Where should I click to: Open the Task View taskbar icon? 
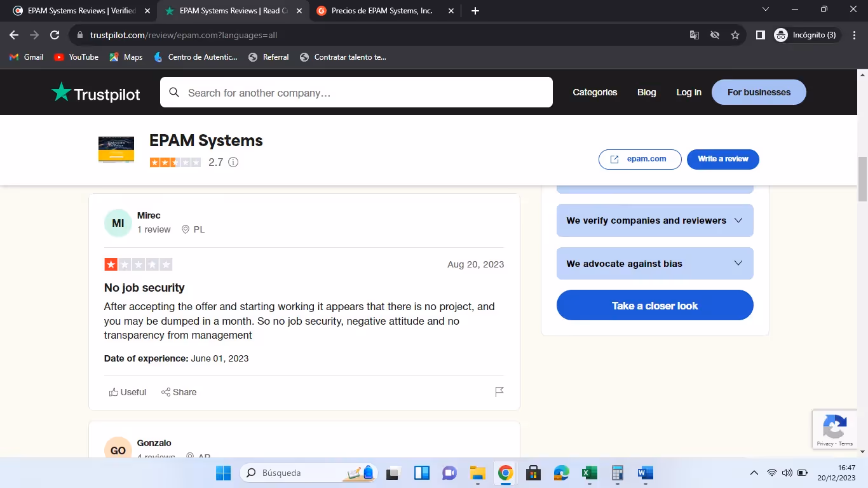pyautogui.click(x=393, y=473)
